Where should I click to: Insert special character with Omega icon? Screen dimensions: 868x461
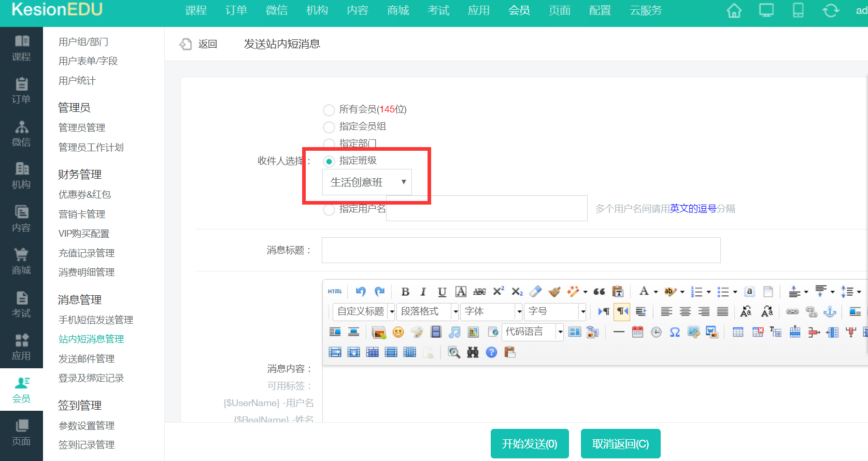click(675, 332)
